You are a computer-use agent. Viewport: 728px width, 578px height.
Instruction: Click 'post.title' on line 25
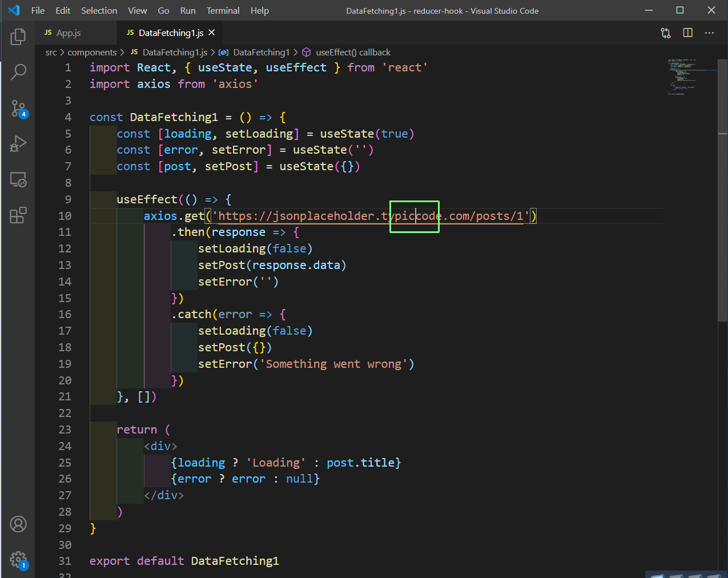click(360, 463)
